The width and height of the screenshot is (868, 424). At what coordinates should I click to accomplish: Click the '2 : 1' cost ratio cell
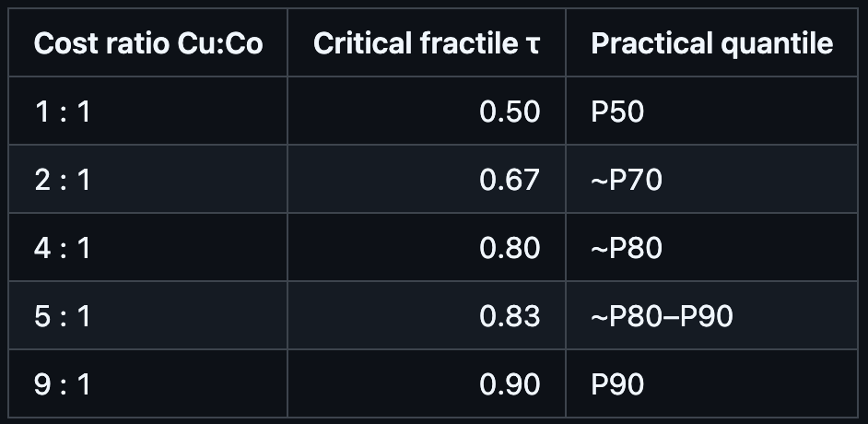(63, 179)
